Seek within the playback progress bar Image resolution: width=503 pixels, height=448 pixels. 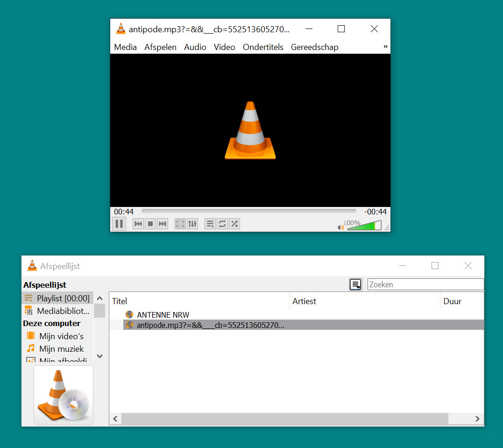point(249,211)
